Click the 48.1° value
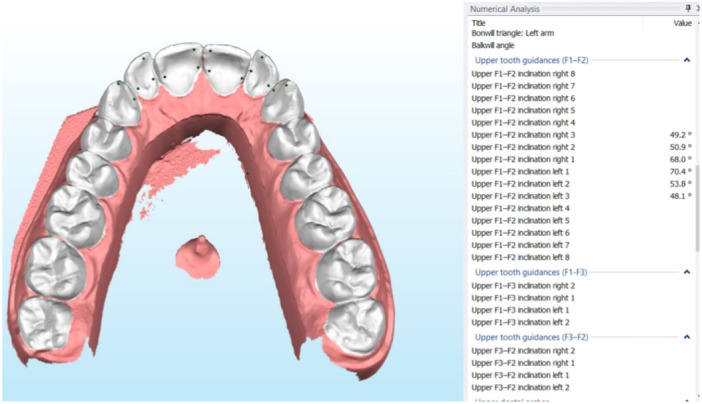The width and height of the screenshot is (702, 404). pos(681,196)
